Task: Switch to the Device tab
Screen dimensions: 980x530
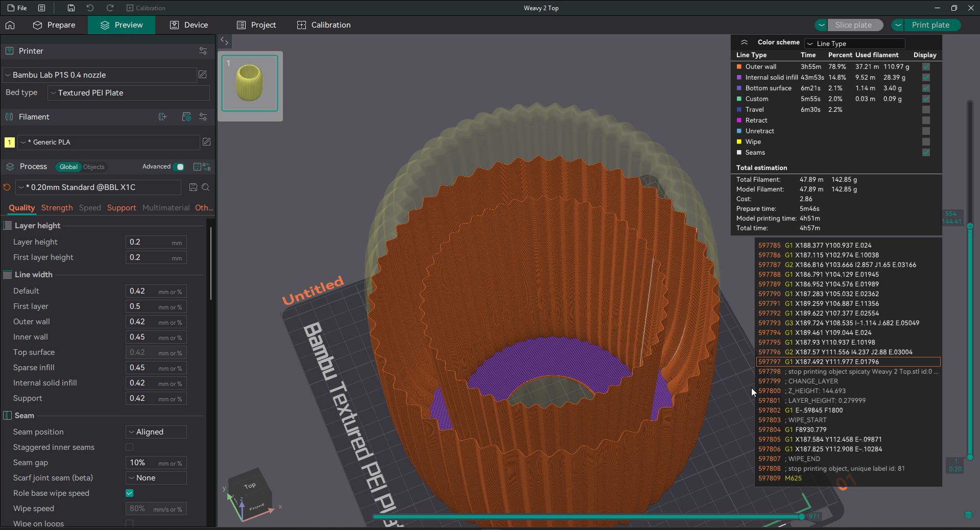Action: click(189, 25)
